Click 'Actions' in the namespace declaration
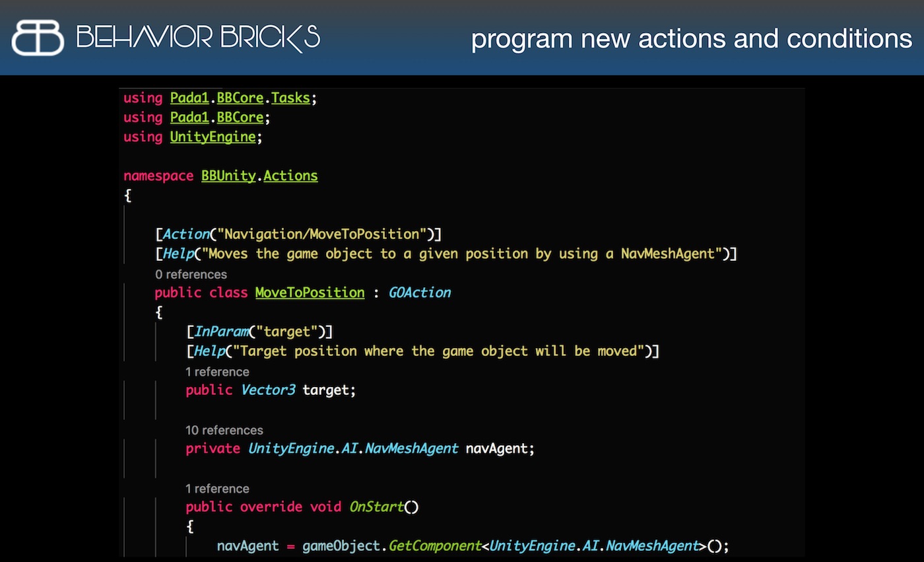The image size is (924, 562). [x=290, y=176]
